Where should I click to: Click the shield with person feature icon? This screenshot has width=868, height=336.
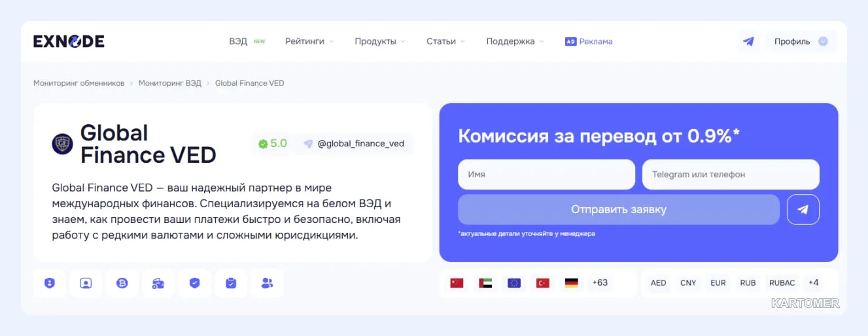[x=50, y=283]
